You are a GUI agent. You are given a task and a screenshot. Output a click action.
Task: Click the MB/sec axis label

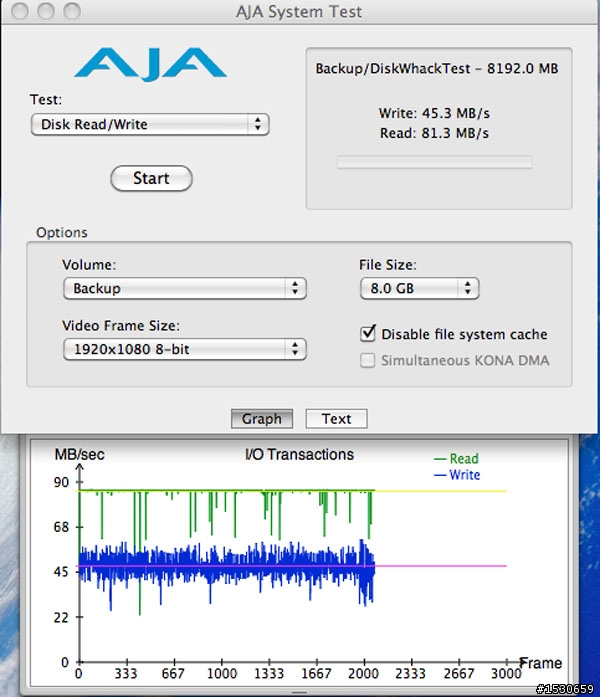pyautogui.click(x=80, y=454)
